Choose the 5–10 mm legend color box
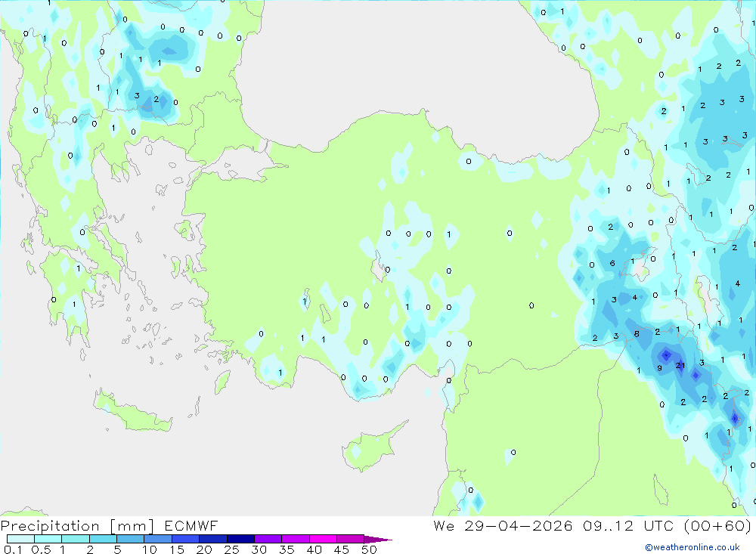 130,539
